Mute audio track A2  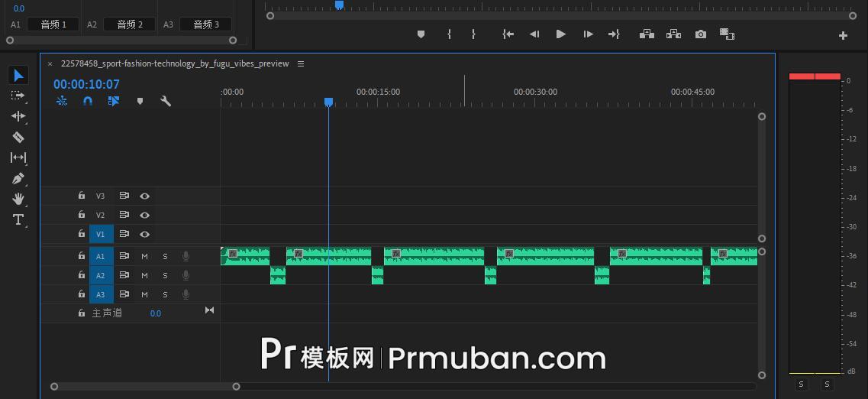tap(144, 275)
